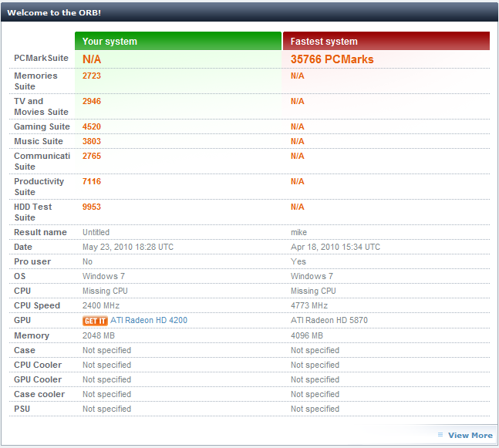
Task: Click the date May 23, 2010 18:28 UTC
Action: click(x=128, y=248)
